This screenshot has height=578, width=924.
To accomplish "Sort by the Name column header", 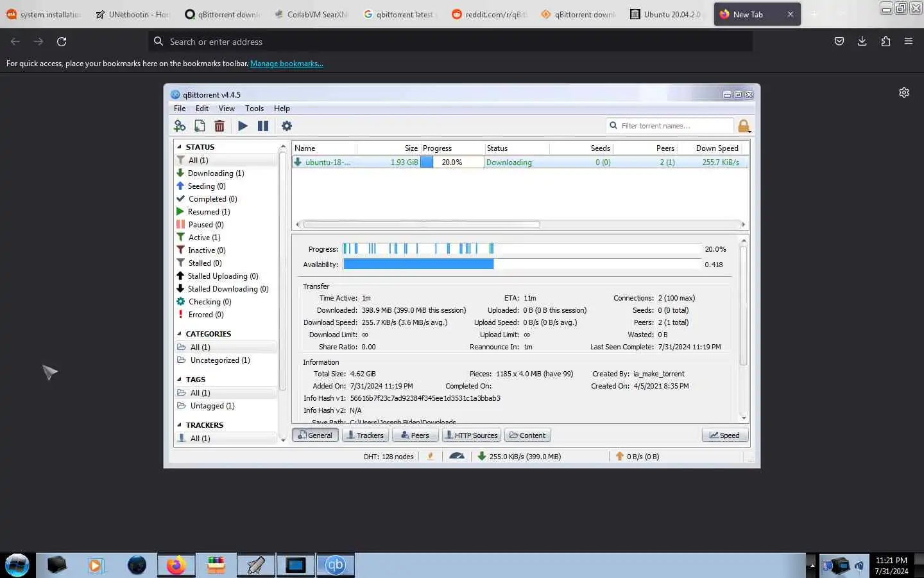I will pyautogui.click(x=324, y=148).
